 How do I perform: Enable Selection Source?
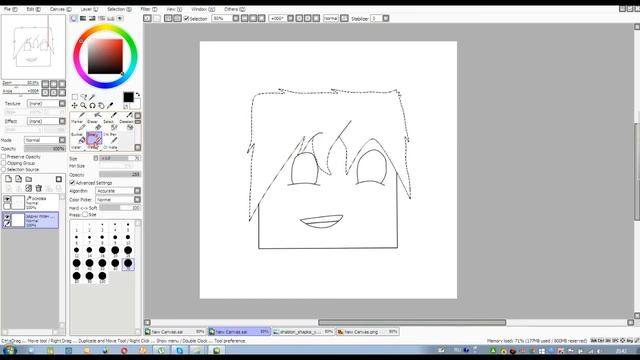4,169
